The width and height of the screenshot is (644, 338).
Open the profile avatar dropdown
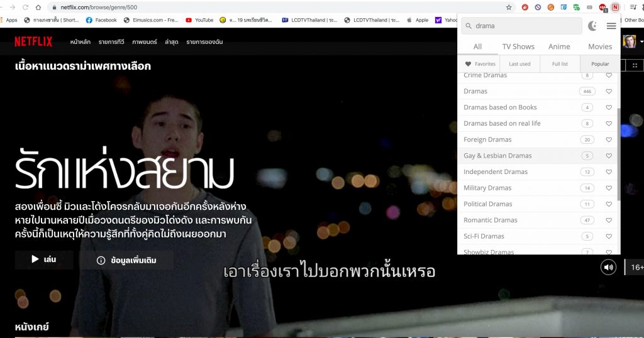tap(630, 41)
